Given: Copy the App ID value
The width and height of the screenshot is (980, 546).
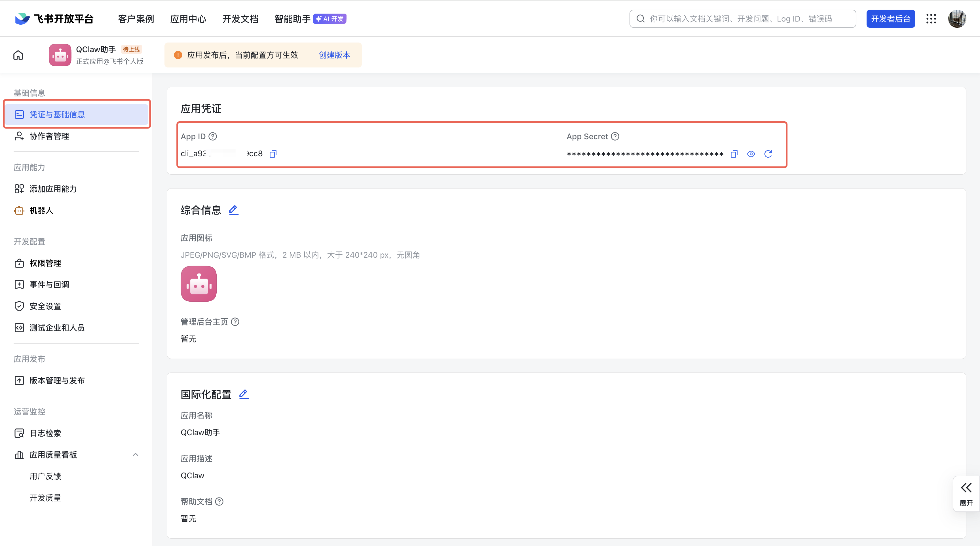Looking at the screenshot, I should click(273, 154).
